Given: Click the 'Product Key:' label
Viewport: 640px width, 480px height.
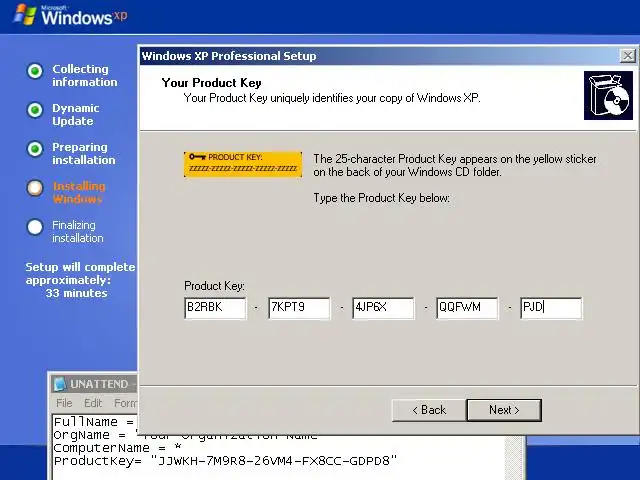Looking at the screenshot, I should pyautogui.click(x=214, y=286).
